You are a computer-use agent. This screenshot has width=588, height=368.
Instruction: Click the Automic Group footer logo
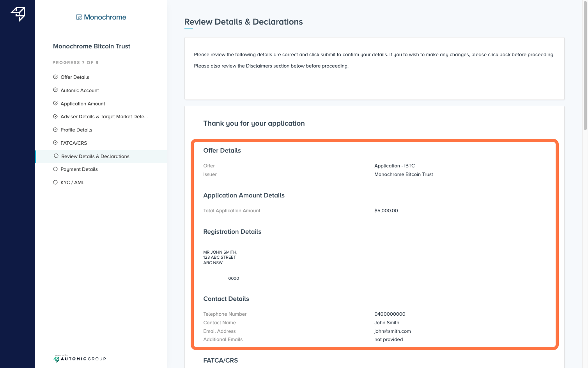(x=80, y=358)
